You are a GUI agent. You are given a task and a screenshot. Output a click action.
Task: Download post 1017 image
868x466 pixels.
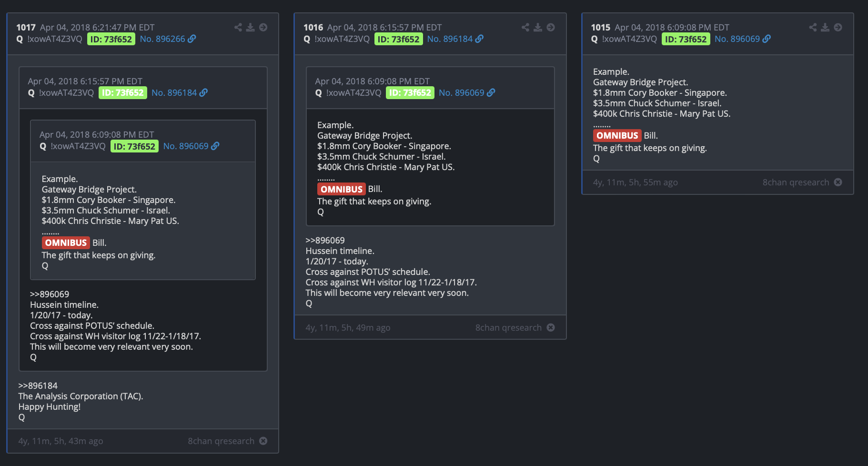tap(251, 27)
